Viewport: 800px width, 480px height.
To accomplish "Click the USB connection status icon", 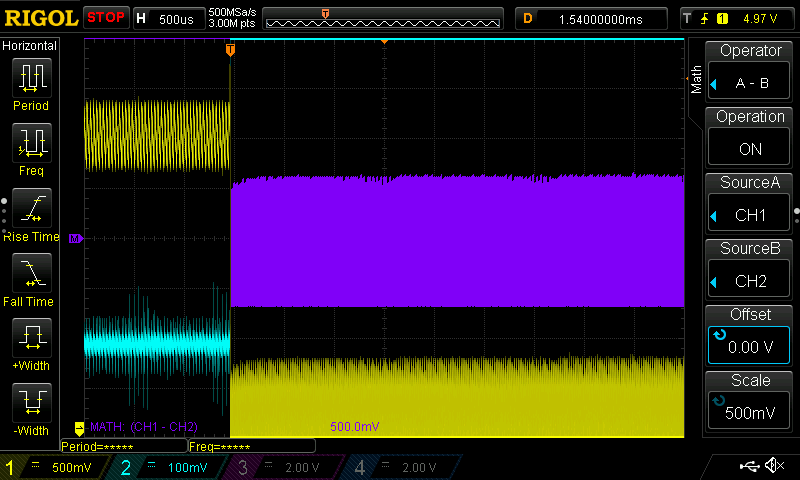I will (x=749, y=465).
